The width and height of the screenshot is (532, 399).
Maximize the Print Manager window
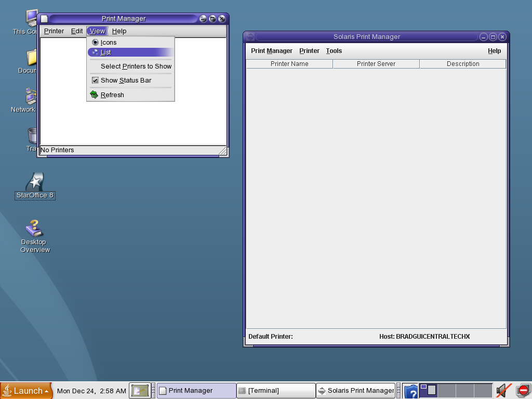coord(212,19)
